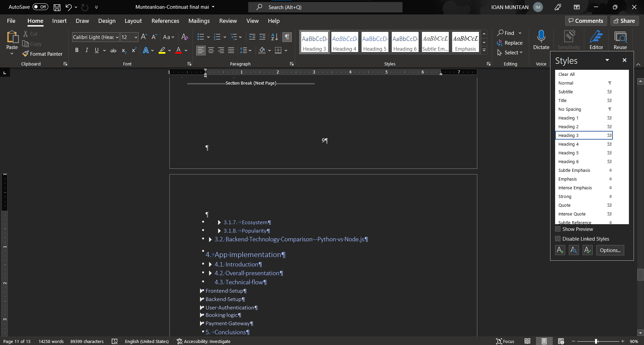
Task: Select the Format Painter tool
Action: [43, 54]
